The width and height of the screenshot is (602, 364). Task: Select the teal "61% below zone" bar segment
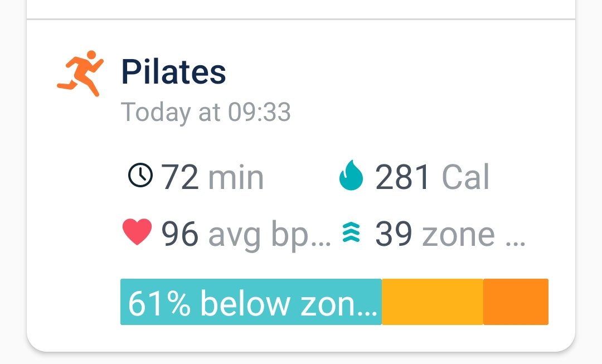pyautogui.click(x=251, y=302)
